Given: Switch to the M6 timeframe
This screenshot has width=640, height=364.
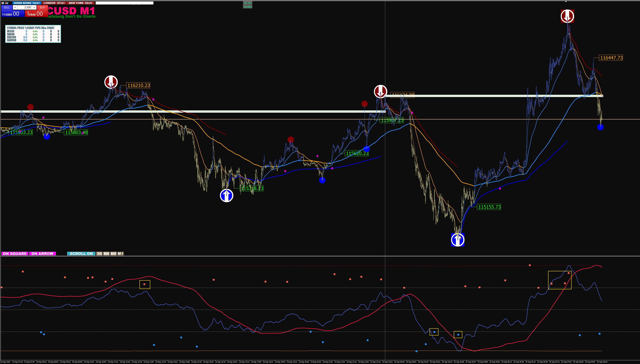Looking at the screenshot, I should pyautogui.click(x=106, y=254).
